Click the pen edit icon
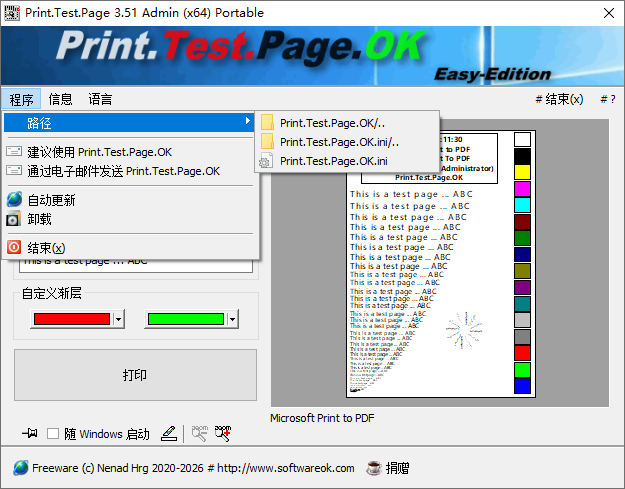Image resolution: width=625 pixels, height=489 pixels. pyautogui.click(x=169, y=434)
